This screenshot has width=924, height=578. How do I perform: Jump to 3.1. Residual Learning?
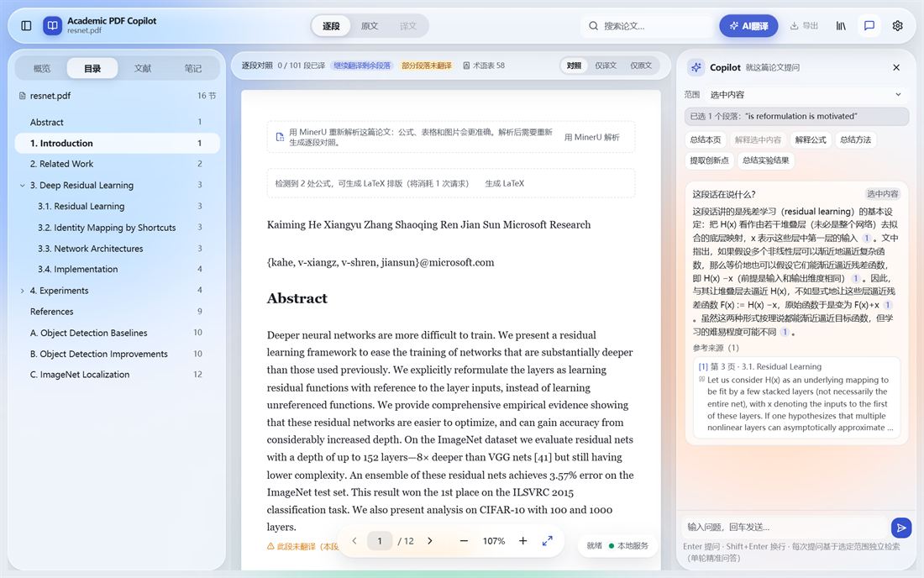(118, 206)
